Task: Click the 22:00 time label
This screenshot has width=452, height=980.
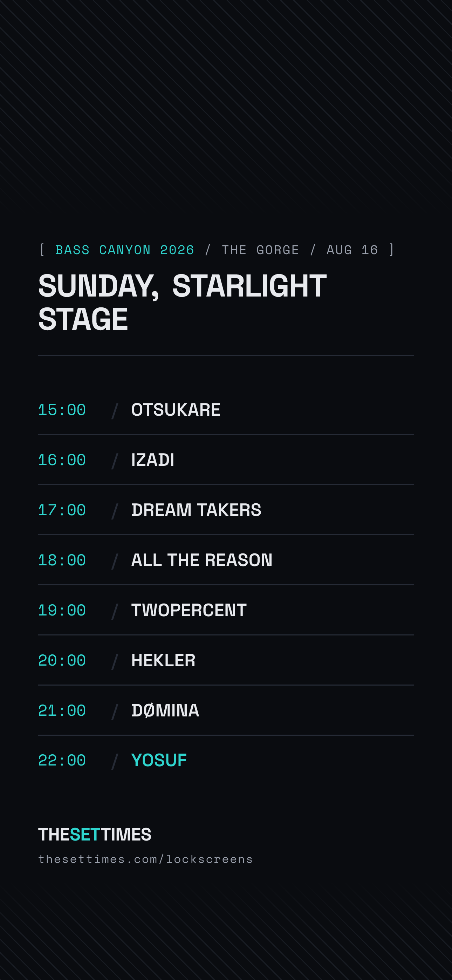Action: click(62, 761)
